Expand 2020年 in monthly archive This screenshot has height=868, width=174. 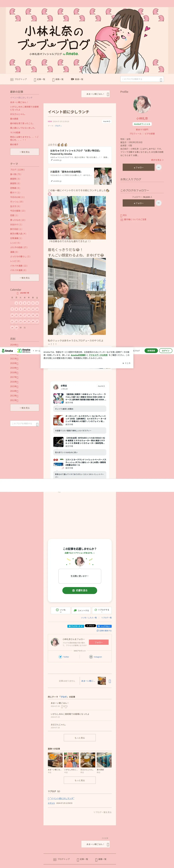point(14,363)
